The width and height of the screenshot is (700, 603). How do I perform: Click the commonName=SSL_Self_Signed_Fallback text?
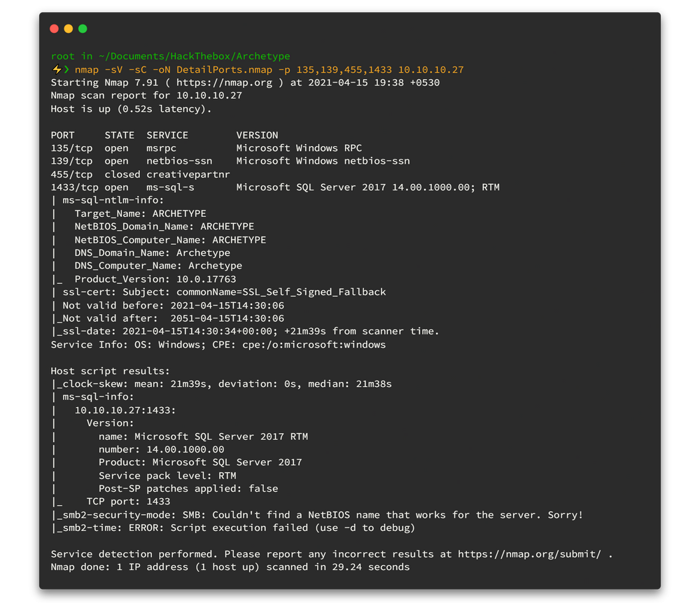[x=281, y=292]
